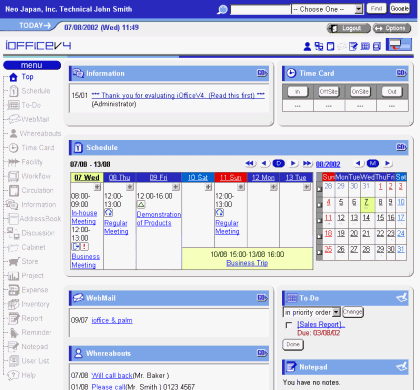
Task: Click the search text input field
Action: 261,9
